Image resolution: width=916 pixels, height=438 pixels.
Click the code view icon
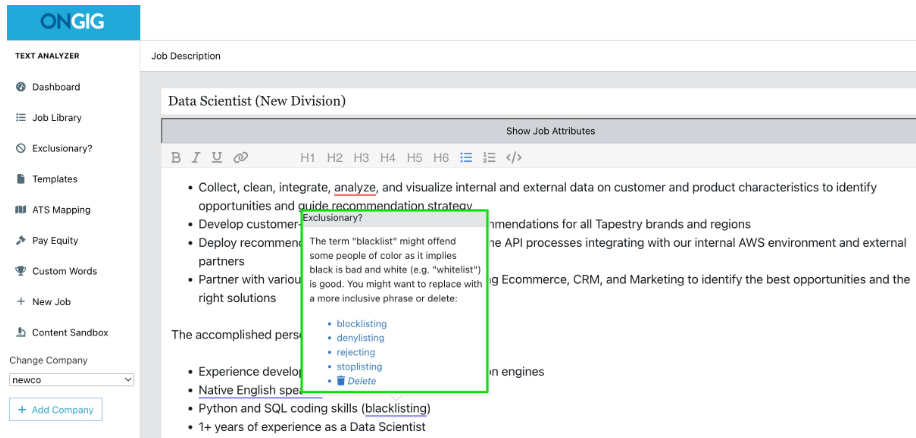pyautogui.click(x=513, y=157)
